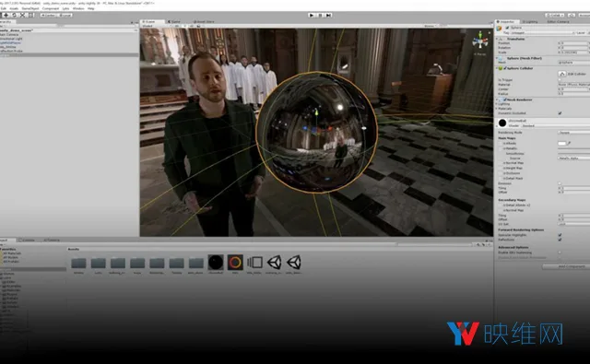The height and width of the screenshot is (364, 590).
Task: Select the Move tool in the toolbar
Action: pos(6,16)
